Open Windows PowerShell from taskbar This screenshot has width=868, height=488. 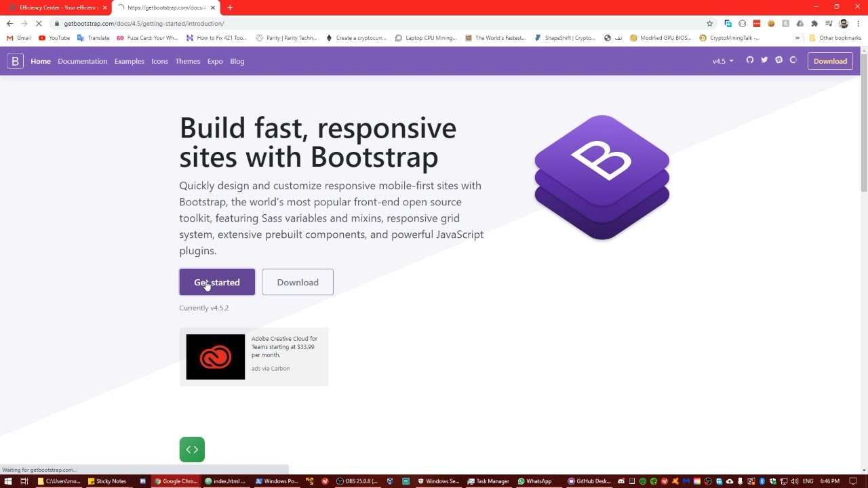277,481
